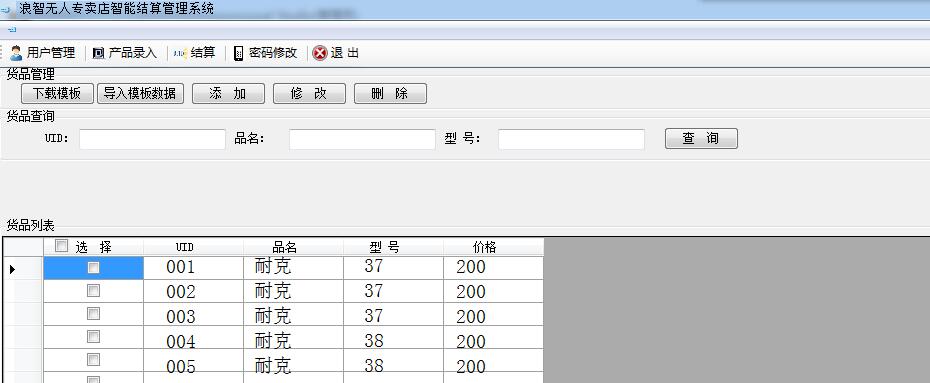Click the 添加 add button

point(228,94)
